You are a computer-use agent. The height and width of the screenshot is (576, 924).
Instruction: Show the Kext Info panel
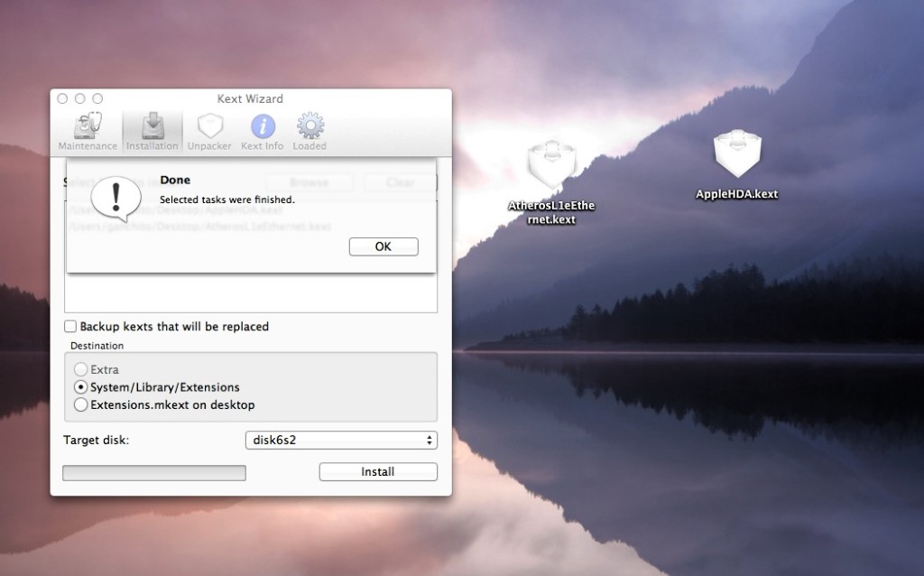(263, 132)
